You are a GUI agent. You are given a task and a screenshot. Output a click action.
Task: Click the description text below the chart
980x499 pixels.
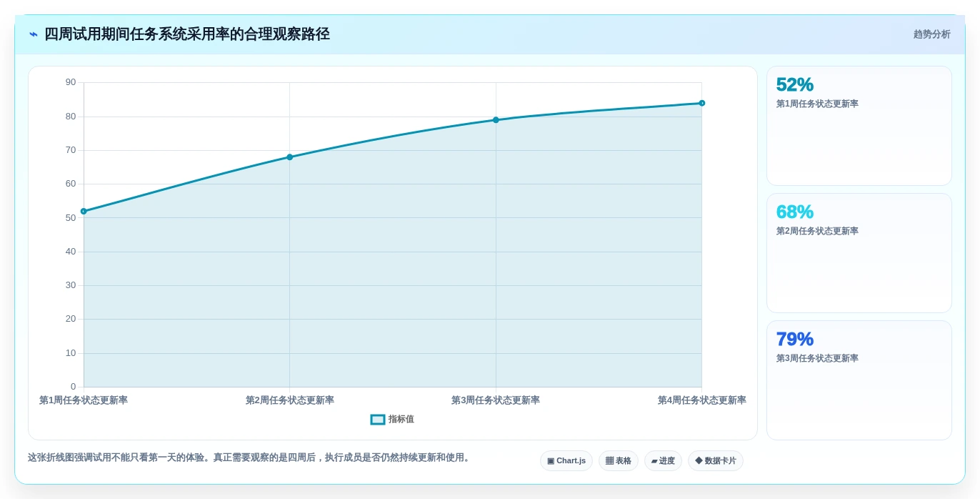(250, 458)
